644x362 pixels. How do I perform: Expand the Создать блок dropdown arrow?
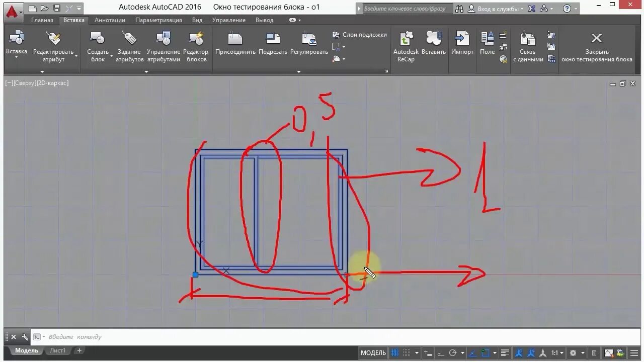(x=111, y=56)
